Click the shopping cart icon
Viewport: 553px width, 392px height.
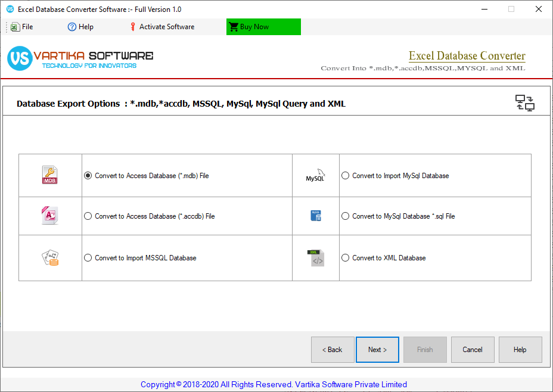pos(234,27)
